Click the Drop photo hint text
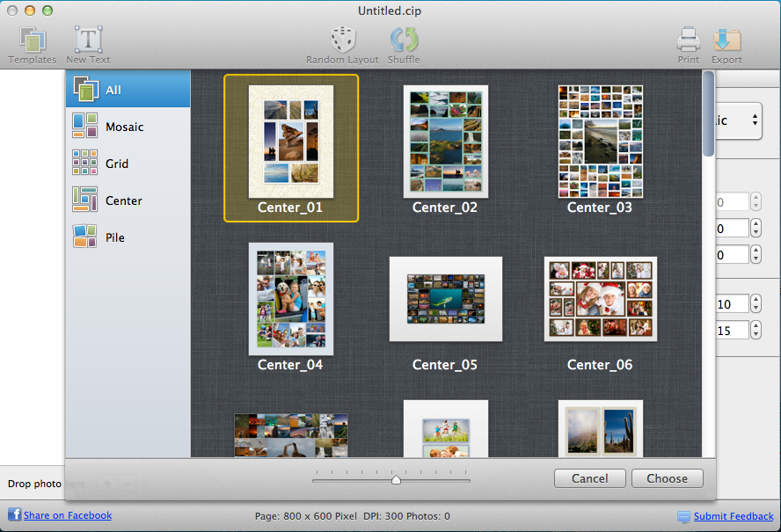This screenshot has height=532, width=781. [34, 484]
